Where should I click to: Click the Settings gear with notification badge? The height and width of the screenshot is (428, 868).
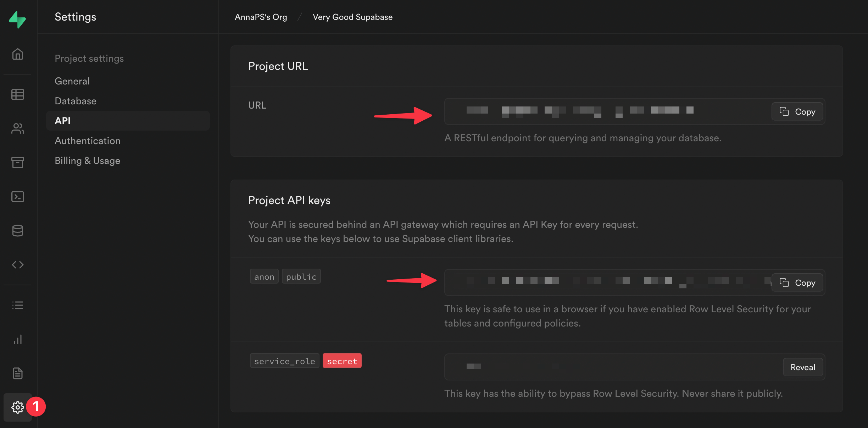(17, 407)
